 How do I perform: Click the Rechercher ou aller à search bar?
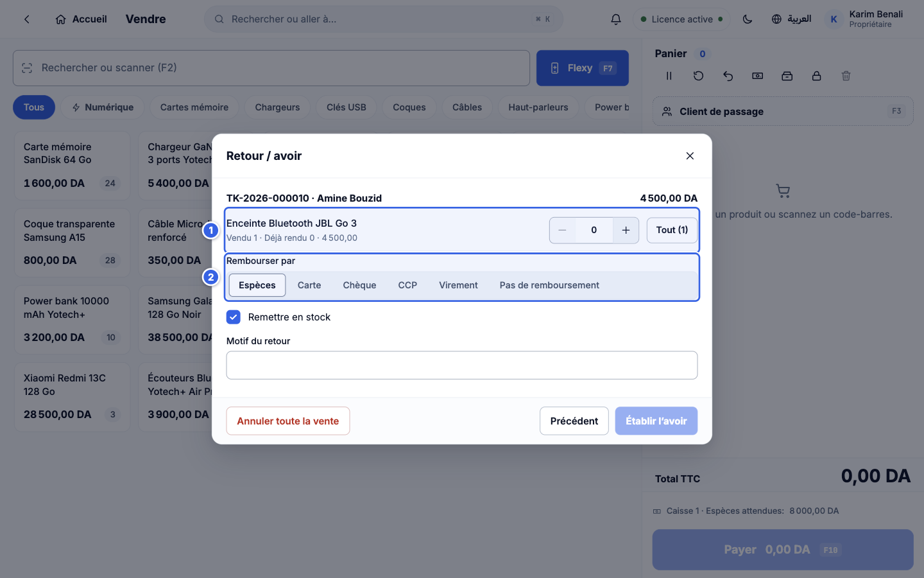tap(384, 19)
